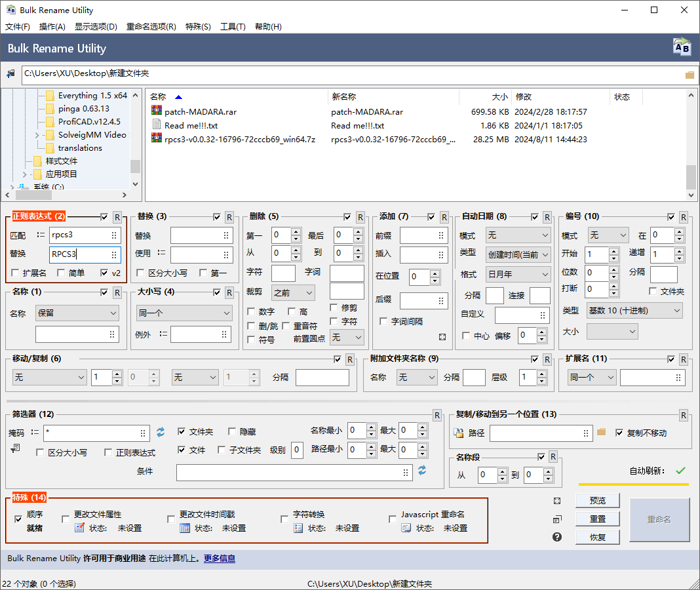
Task: Click the R reset button for 名称 (1)
Action: click(x=117, y=292)
